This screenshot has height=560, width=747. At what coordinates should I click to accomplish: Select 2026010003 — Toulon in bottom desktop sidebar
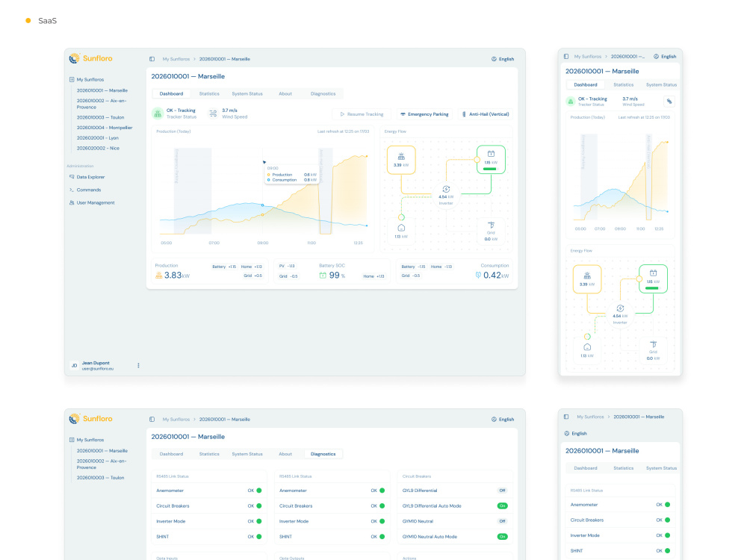click(100, 478)
